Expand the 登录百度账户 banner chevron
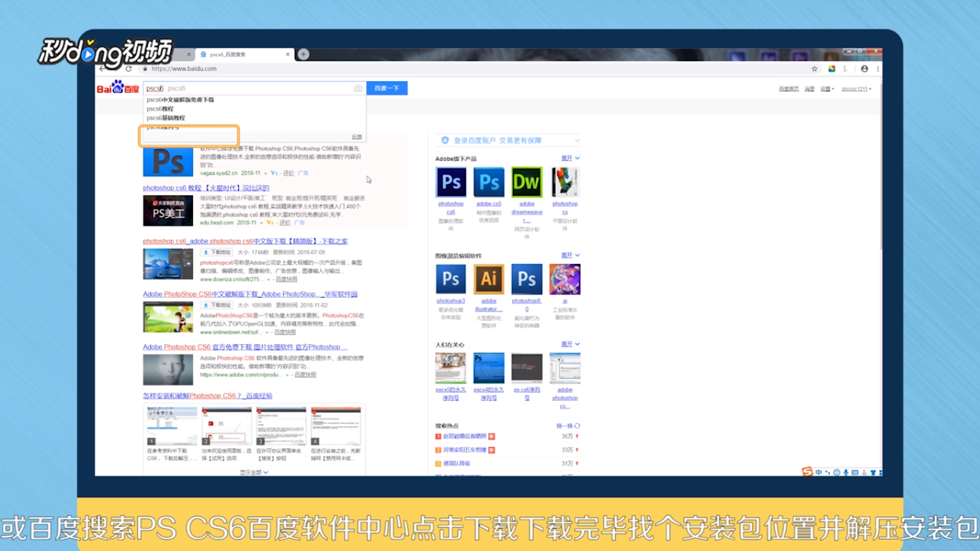Screen dimensions: 980x551 [577, 141]
